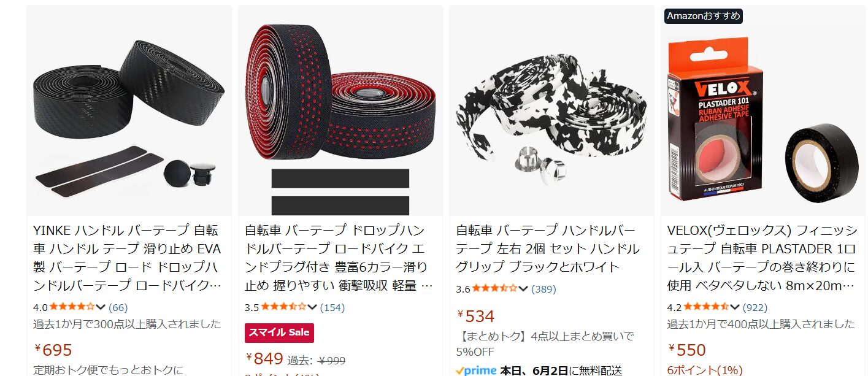The height and width of the screenshot is (376, 868).
Task: Click the 3.5 star rating icons
Action: point(283,307)
